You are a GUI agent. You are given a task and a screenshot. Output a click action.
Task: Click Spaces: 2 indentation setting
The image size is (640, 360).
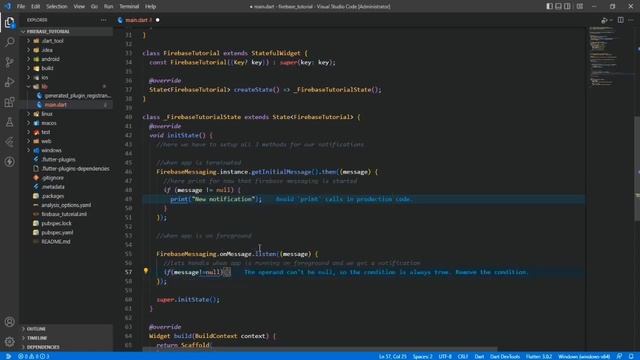pos(422,356)
